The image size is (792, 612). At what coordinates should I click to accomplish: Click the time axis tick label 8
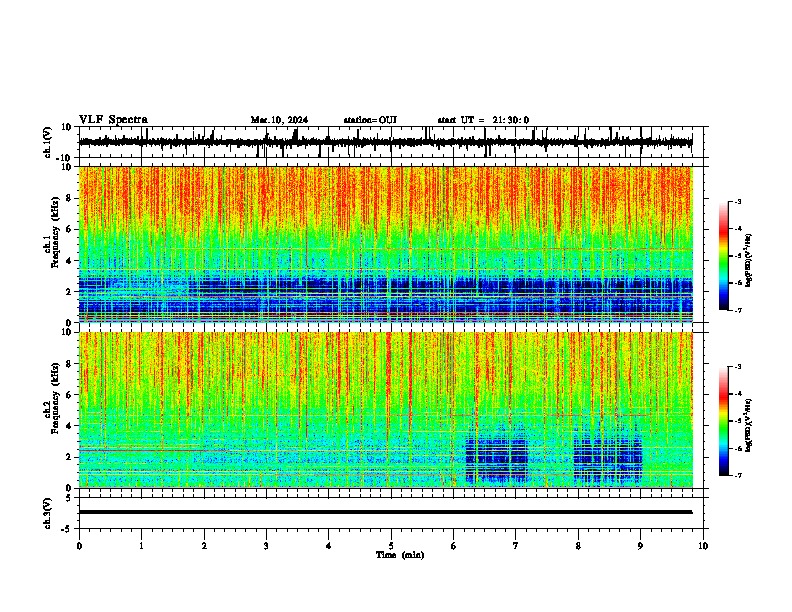coord(578,546)
